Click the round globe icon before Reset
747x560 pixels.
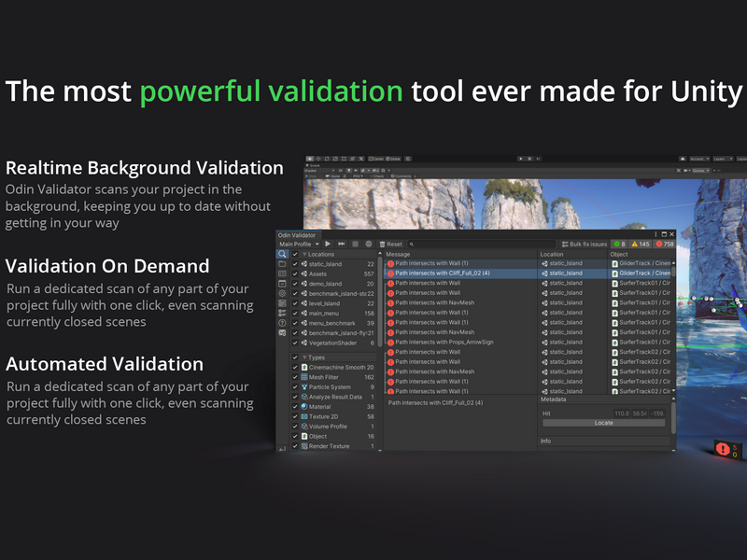click(x=368, y=244)
